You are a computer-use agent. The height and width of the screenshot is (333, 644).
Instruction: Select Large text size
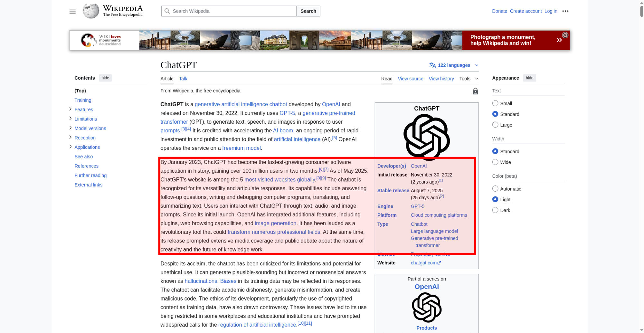click(495, 125)
